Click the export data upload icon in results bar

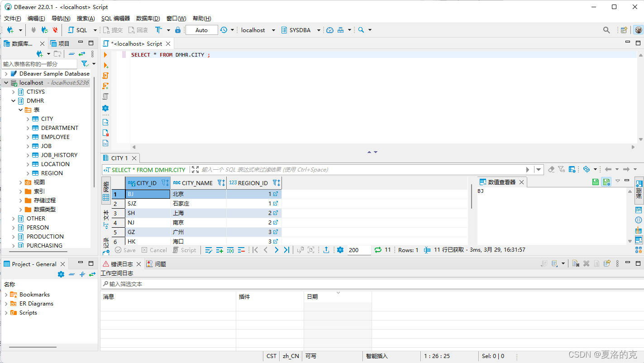click(x=326, y=250)
